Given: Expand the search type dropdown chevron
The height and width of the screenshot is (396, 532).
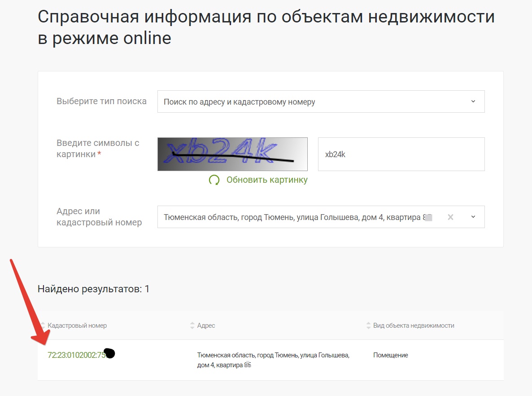Looking at the screenshot, I should (473, 101).
